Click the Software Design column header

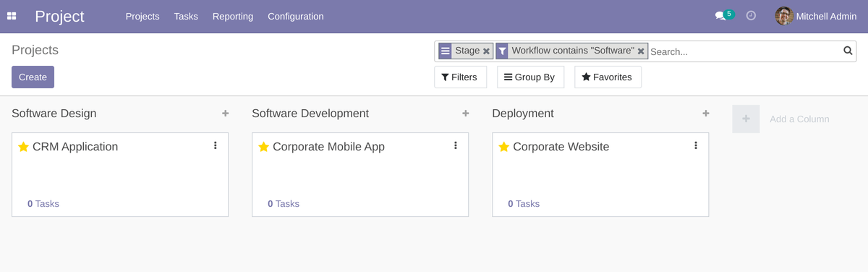click(54, 114)
